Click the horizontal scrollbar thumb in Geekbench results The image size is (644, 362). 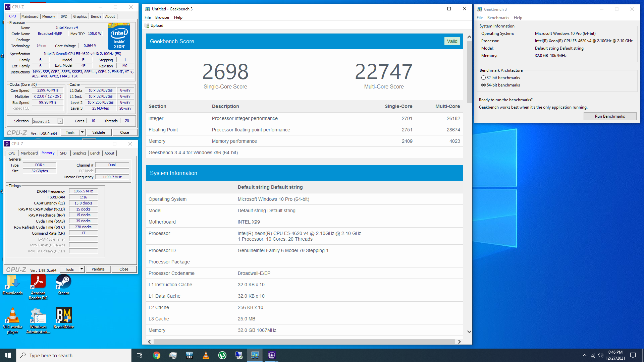click(304, 342)
